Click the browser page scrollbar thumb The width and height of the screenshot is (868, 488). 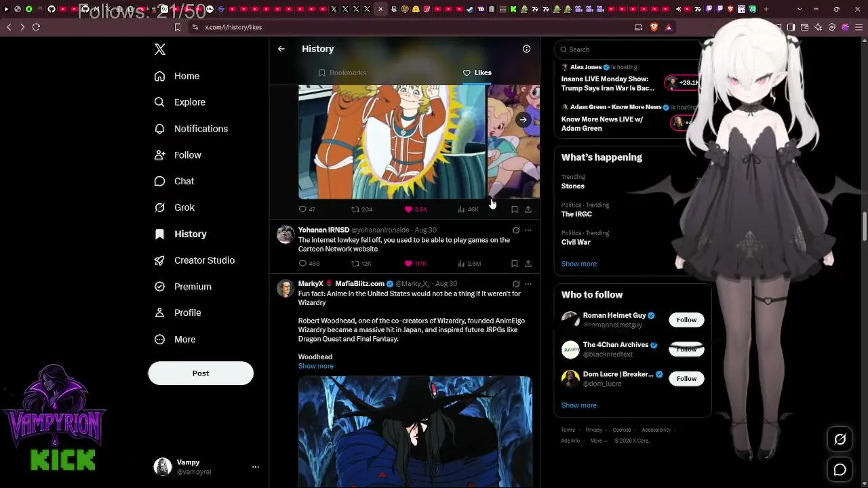pos(865,226)
